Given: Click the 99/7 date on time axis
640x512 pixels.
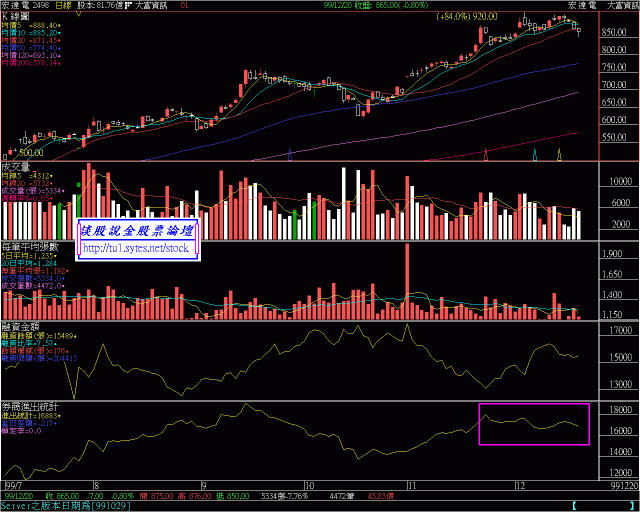Looking at the screenshot, I should [13, 486].
